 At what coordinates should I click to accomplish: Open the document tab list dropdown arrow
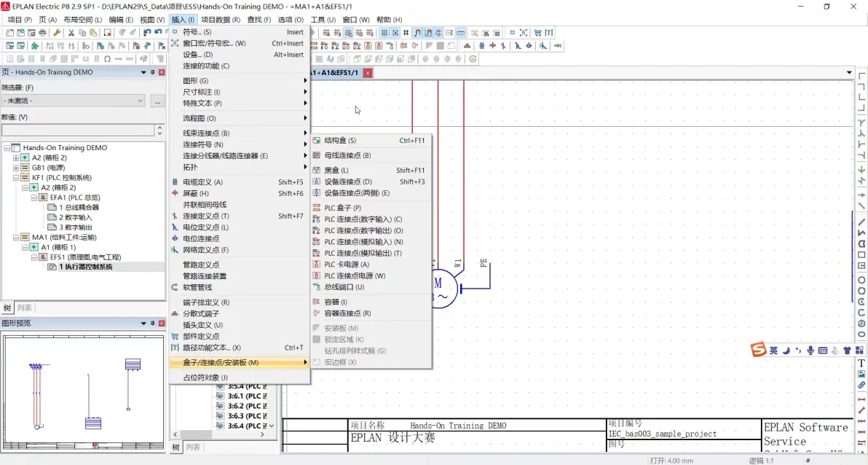click(x=849, y=73)
